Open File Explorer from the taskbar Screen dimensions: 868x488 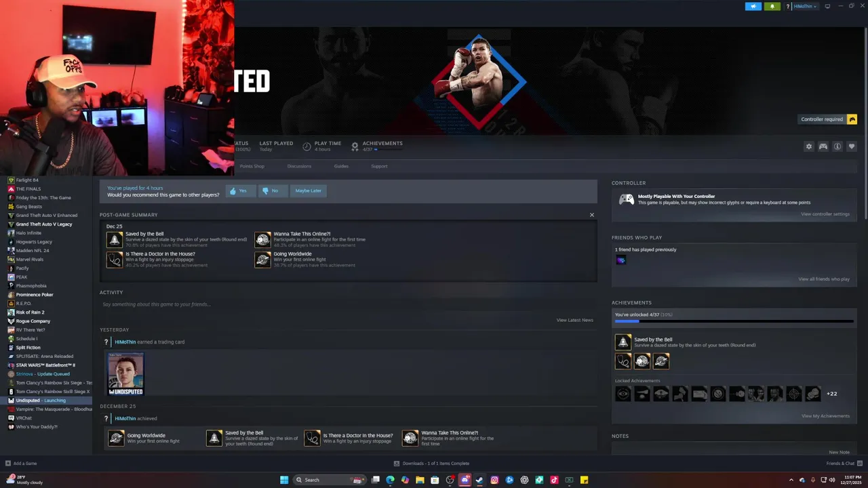[x=420, y=480]
